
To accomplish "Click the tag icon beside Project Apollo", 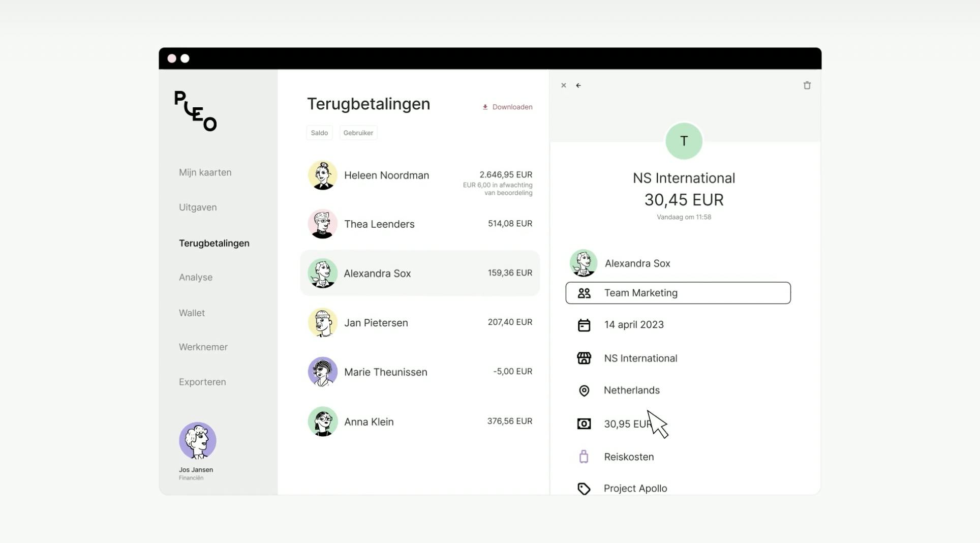I will [584, 489].
